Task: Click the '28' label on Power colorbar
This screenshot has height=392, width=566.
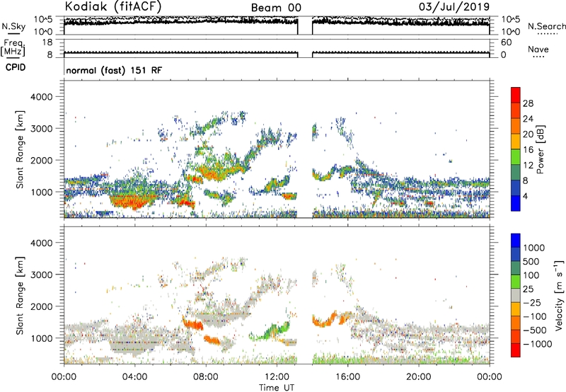Action: click(528, 103)
